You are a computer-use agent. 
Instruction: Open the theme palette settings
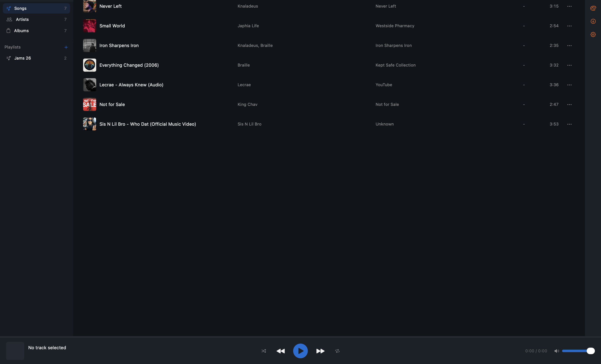click(593, 8)
